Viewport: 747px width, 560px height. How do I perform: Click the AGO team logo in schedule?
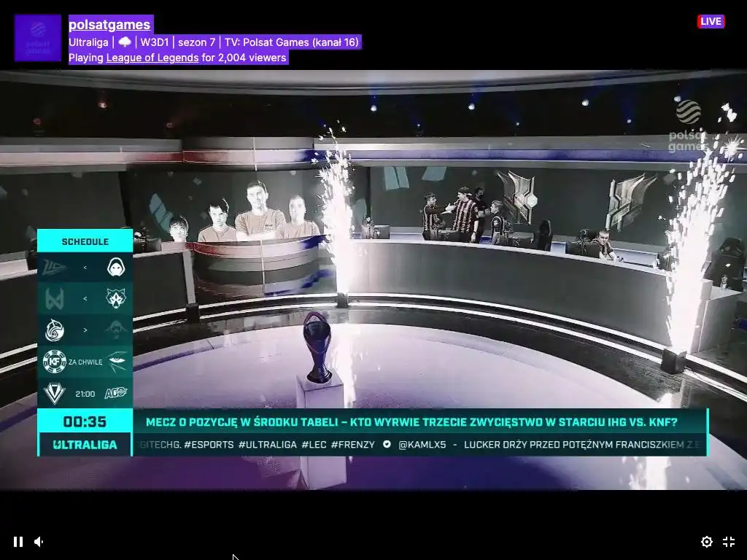pyautogui.click(x=116, y=393)
